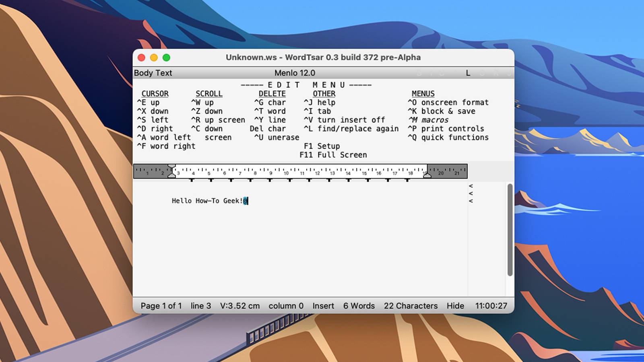
Task: Select '^V turn insert off' in Edit Menu
Action: tap(344, 120)
